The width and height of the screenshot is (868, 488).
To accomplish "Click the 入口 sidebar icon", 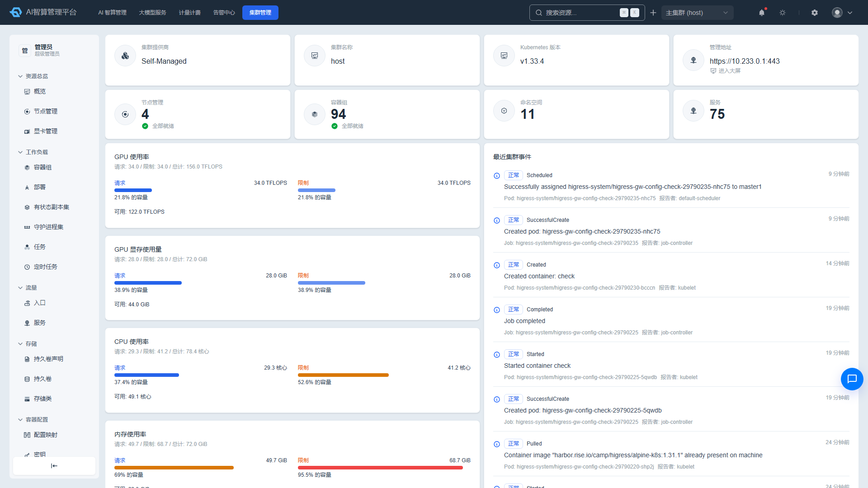I will click(27, 303).
